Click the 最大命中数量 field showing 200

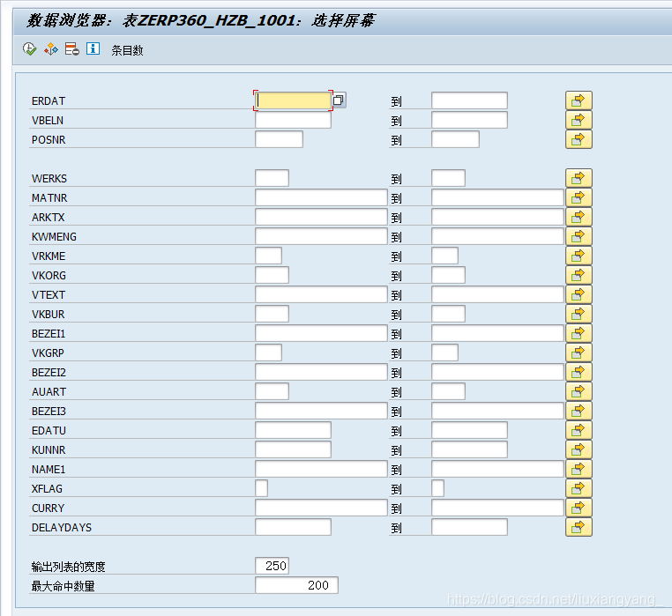[x=296, y=585]
